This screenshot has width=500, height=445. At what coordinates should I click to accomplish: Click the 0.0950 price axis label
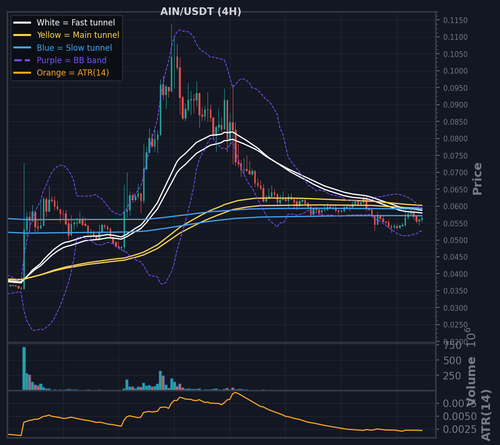[x=455, y=88]
